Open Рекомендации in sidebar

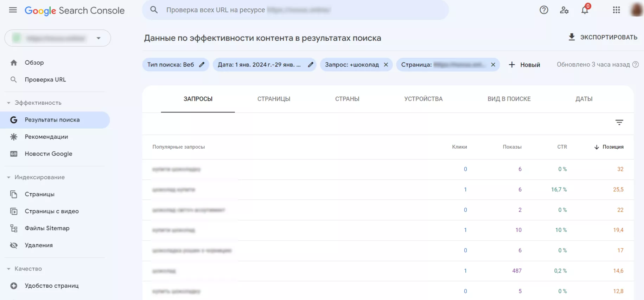tap(46, 137)
